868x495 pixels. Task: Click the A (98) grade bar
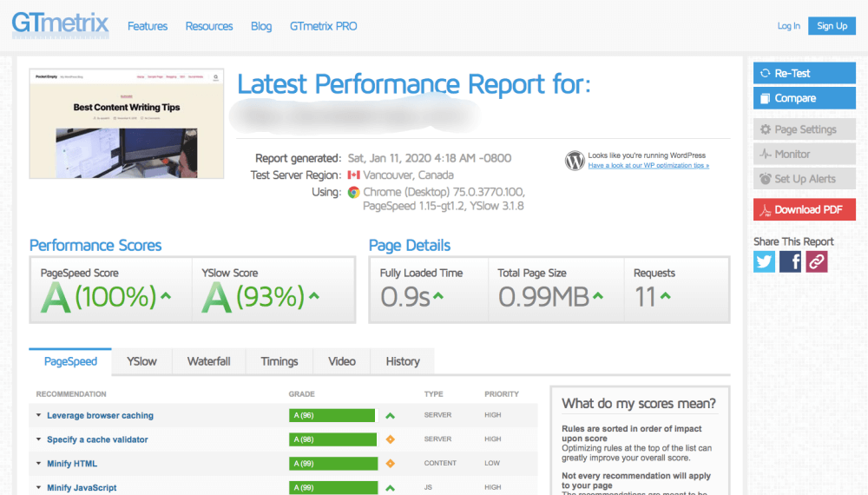pos(332,439)
